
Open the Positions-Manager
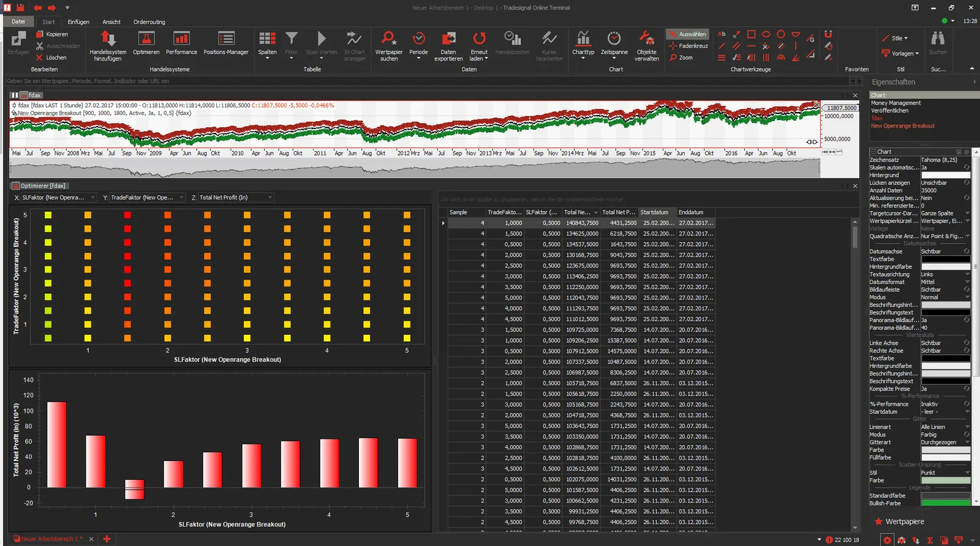pyautogui.click(x=226, y=43)
